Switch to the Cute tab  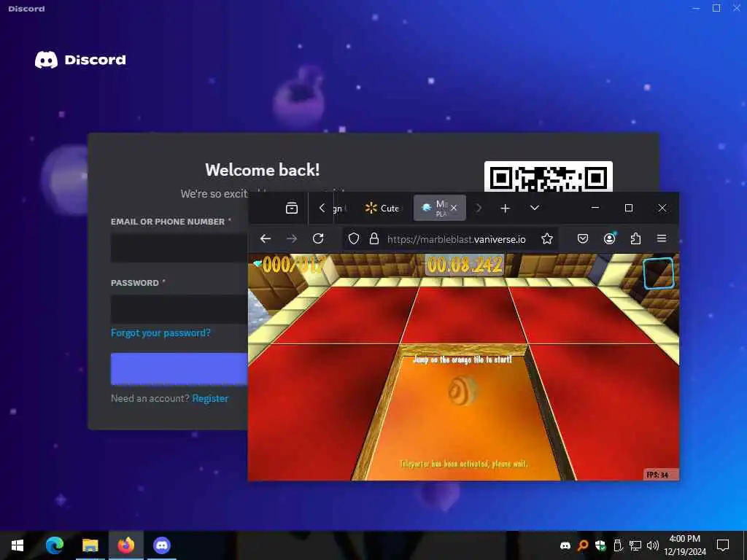(382, 208)
